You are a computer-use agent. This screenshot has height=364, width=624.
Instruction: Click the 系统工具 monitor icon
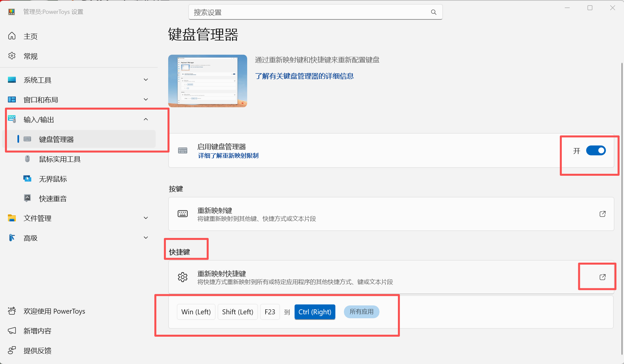tap(12, 80)
